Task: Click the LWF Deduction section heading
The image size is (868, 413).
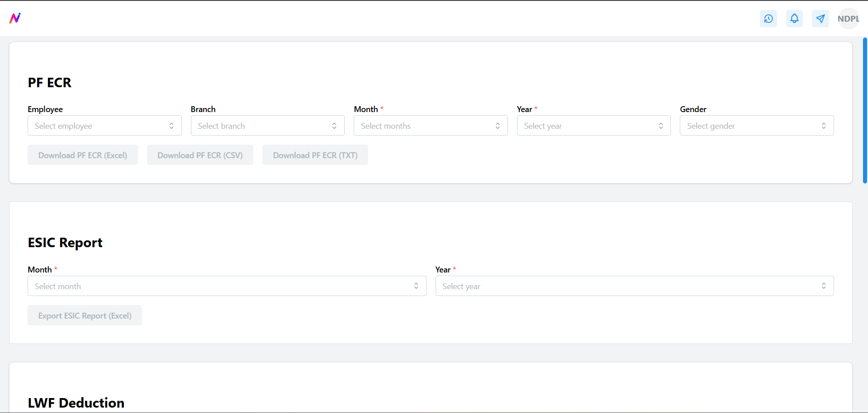Action: (76, 403)
